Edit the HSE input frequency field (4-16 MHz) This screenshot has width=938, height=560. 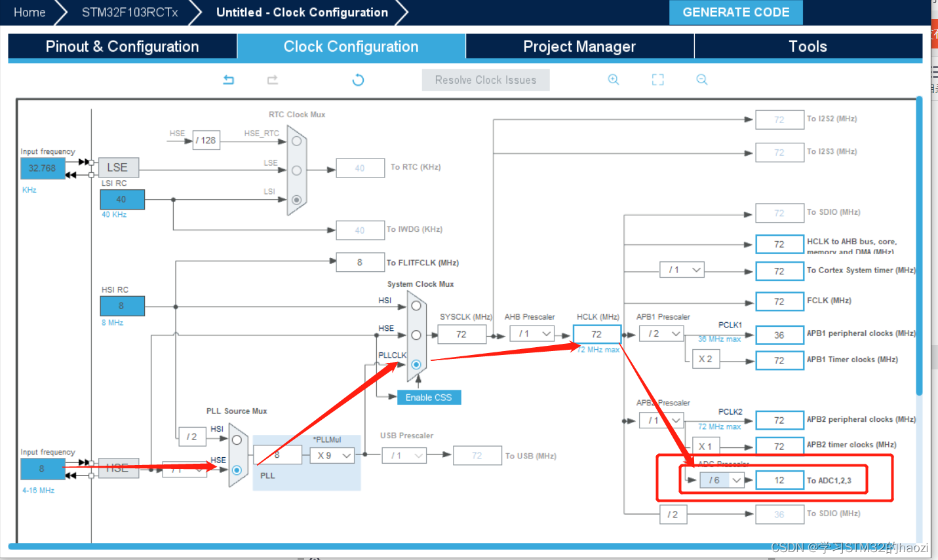coord(43,469)
